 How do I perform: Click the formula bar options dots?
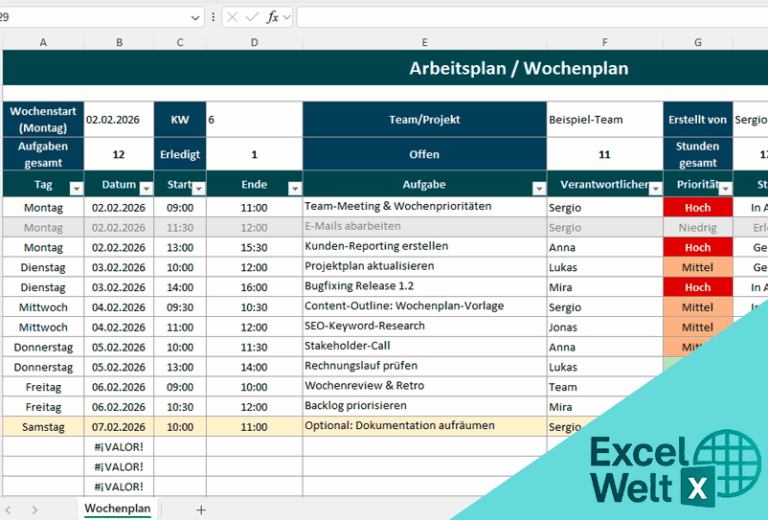[x=213, y=18]
